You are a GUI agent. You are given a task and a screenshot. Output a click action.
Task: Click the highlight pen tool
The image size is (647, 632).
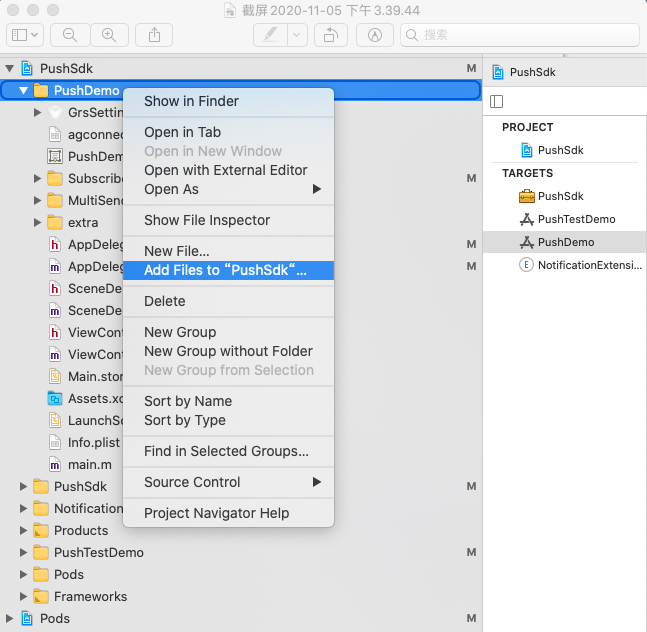[270, 35]
